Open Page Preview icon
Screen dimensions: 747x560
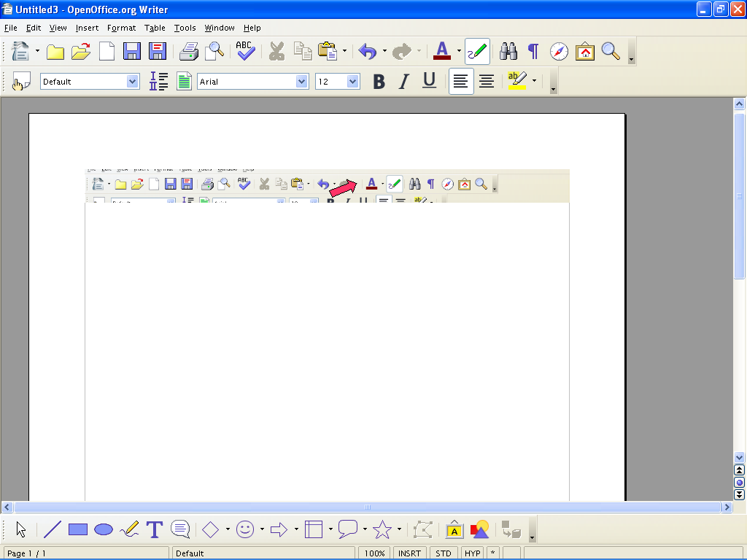coord(214,51)
